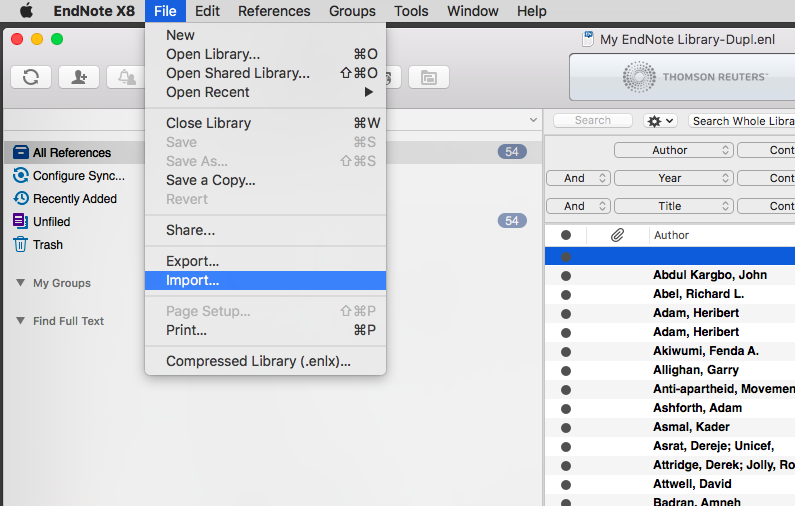Click the library document icon in title bar
Screen dimensions: 795x506
[588, 39]
